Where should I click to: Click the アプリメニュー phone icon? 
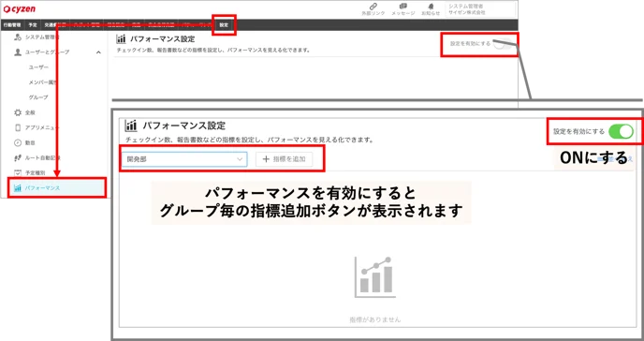18,127
